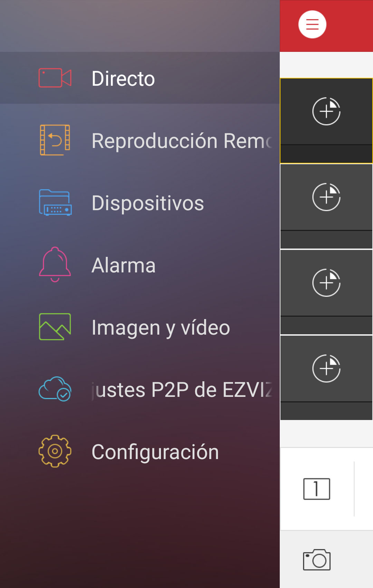Go to Directo menu item
The image size is (373, 588).
pos(123,78)
